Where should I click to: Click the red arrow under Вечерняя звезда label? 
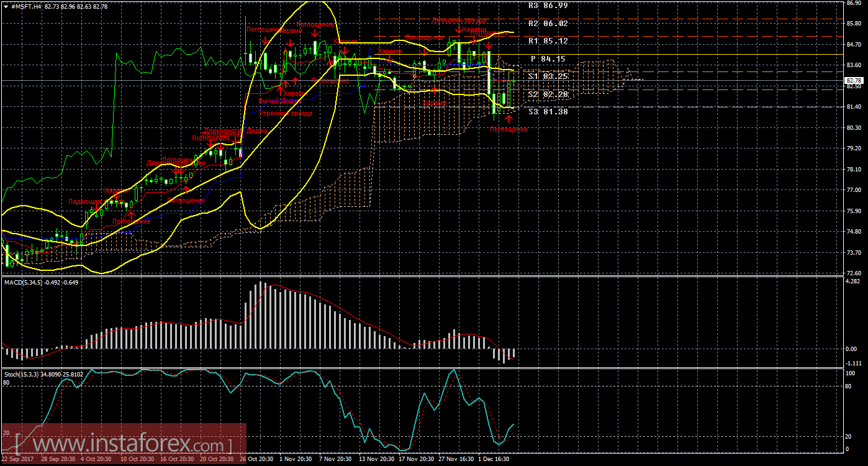(458, 29)
